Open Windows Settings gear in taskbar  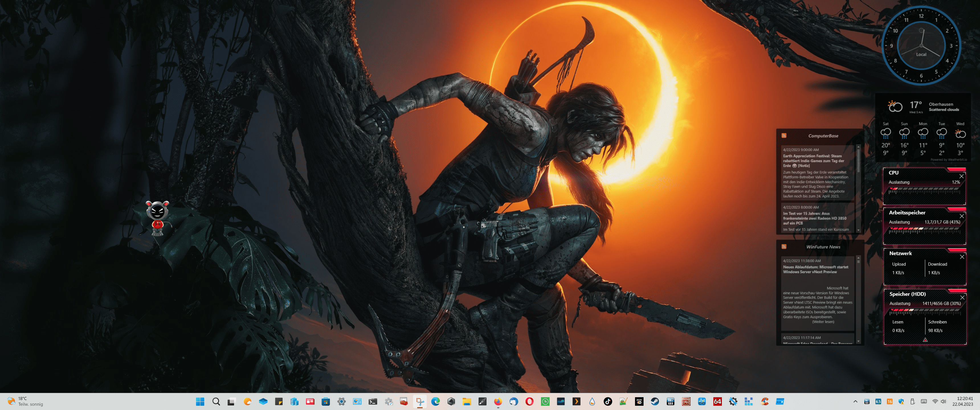coord(342,402)
